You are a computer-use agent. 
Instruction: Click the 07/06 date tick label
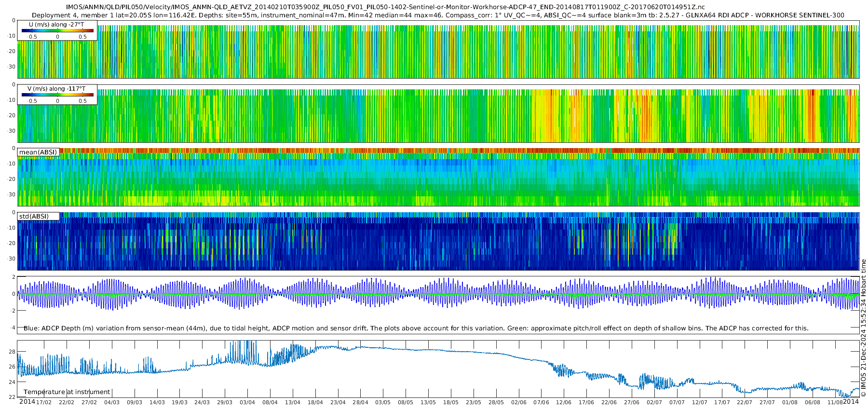(x=541, y=402)
